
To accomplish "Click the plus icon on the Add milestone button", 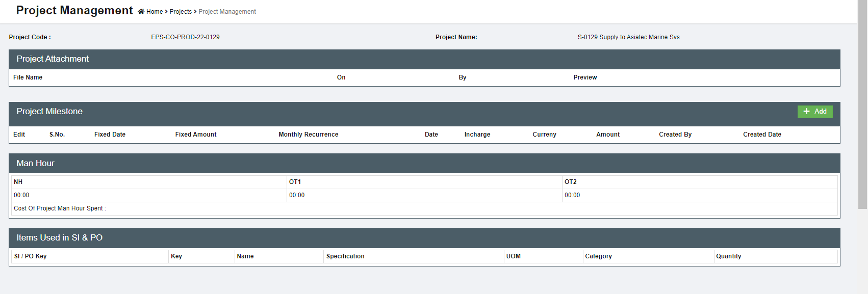I will (x=806, y=112).
